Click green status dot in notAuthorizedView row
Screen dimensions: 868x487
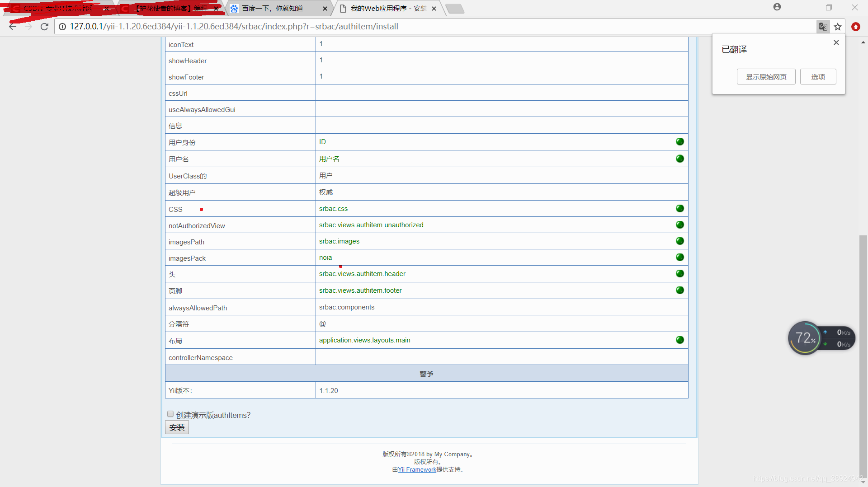(x=680, y=225)
